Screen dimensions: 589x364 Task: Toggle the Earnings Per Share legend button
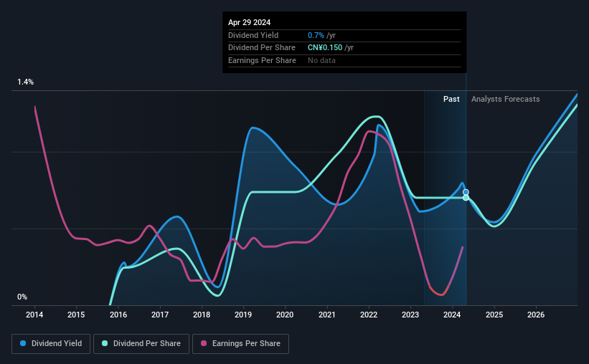click(240, 343)
